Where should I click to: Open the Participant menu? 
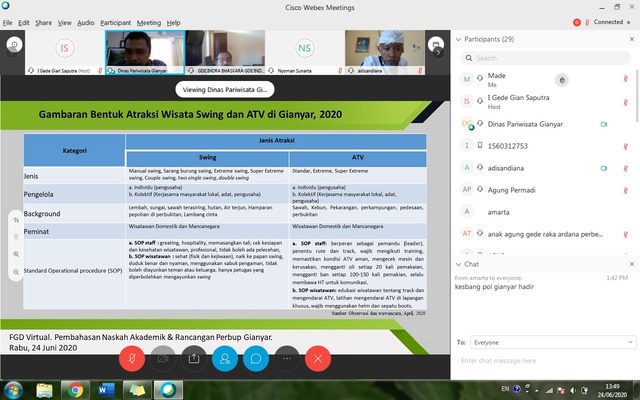(x=115, y=21)
